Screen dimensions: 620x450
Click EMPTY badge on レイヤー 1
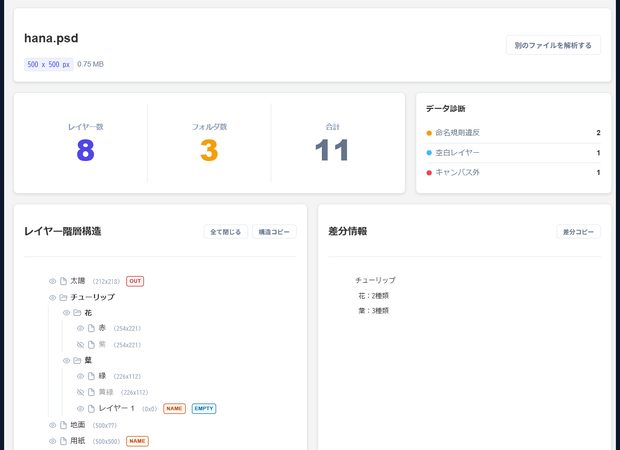tap(204, 408)
